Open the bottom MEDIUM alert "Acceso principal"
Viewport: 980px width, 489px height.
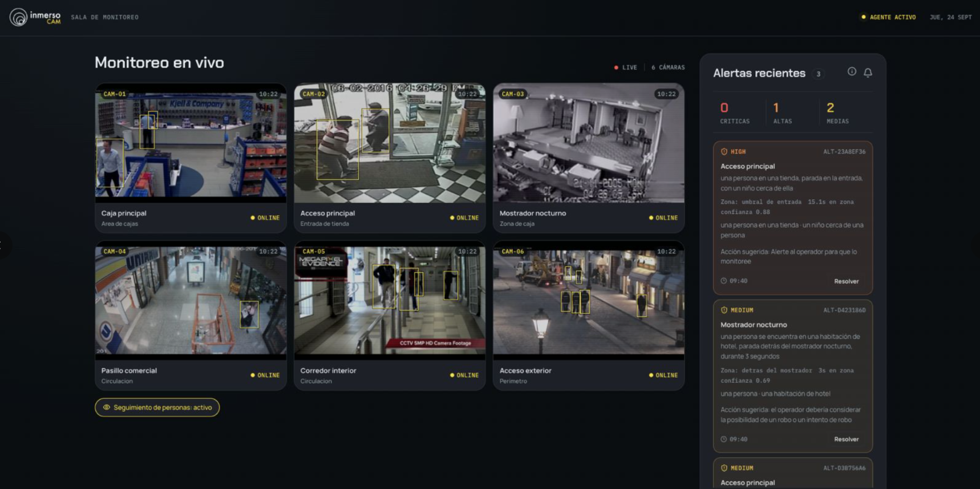pyautogui.click(x=793, y=474)
